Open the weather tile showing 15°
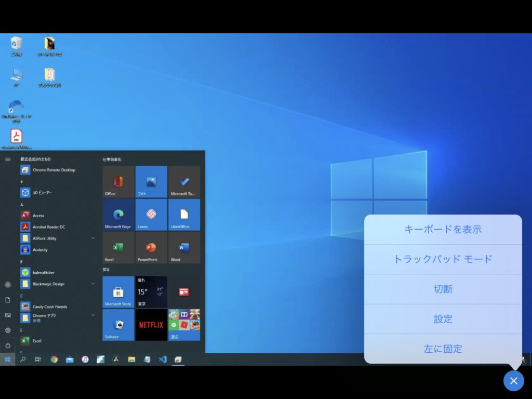 151,292
